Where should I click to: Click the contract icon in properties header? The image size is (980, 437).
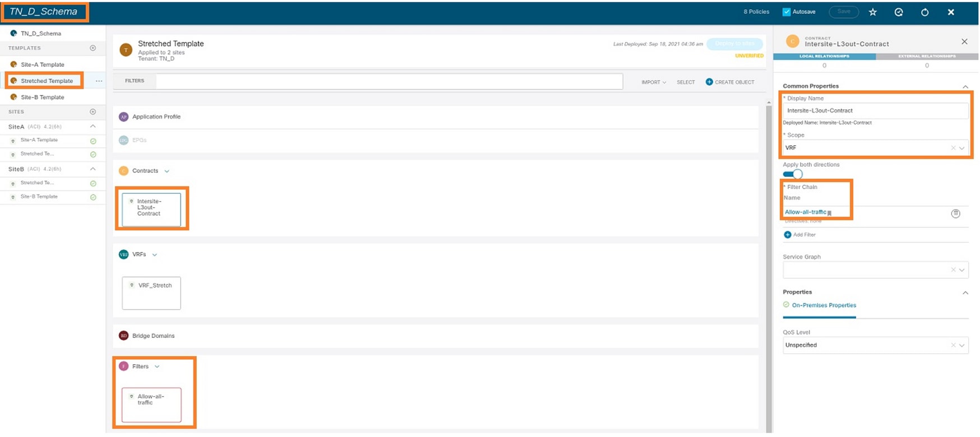coord(792,41)
